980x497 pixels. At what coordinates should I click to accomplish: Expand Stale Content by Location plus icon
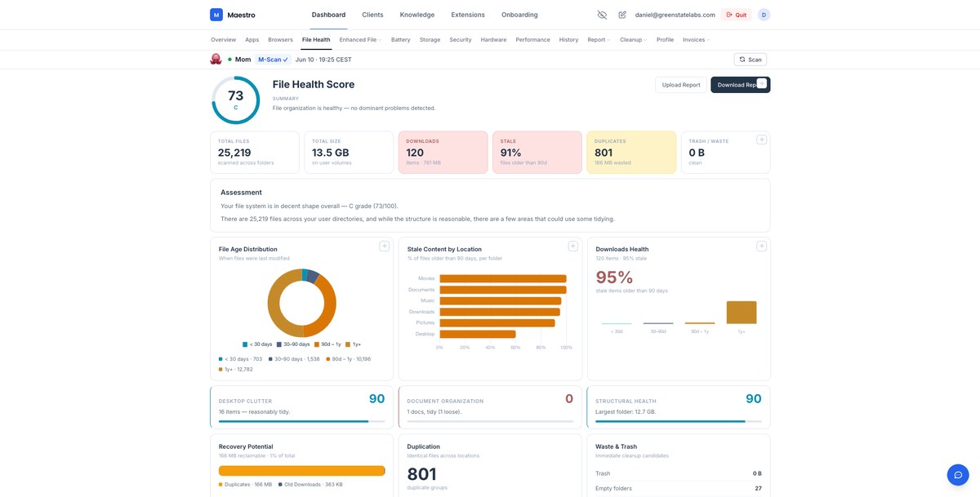(x=573, y=246)
